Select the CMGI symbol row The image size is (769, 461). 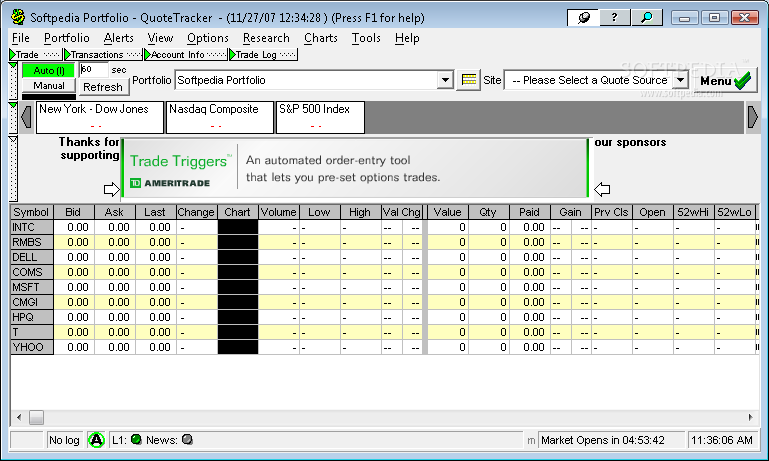32,302
